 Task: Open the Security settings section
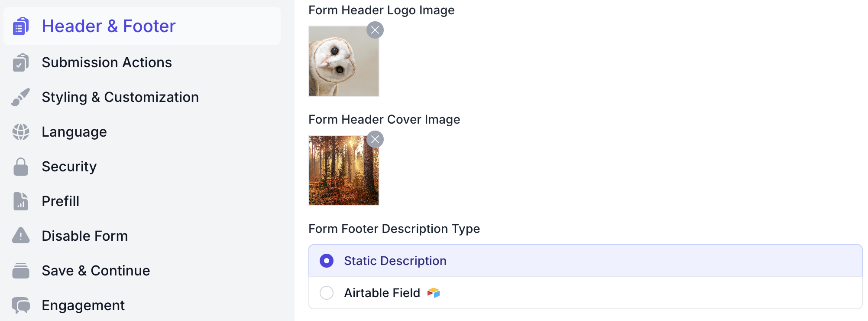[69, 167]
